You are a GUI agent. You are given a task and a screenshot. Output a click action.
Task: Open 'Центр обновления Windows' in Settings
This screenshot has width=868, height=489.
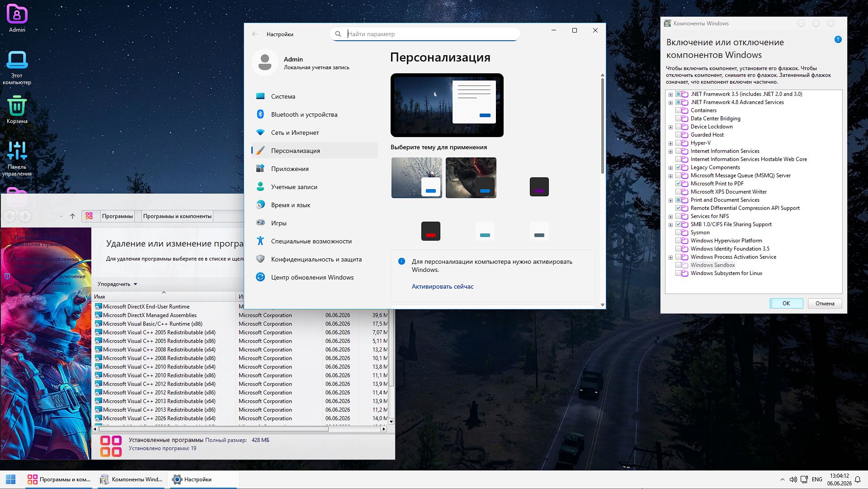pos(314,277)
